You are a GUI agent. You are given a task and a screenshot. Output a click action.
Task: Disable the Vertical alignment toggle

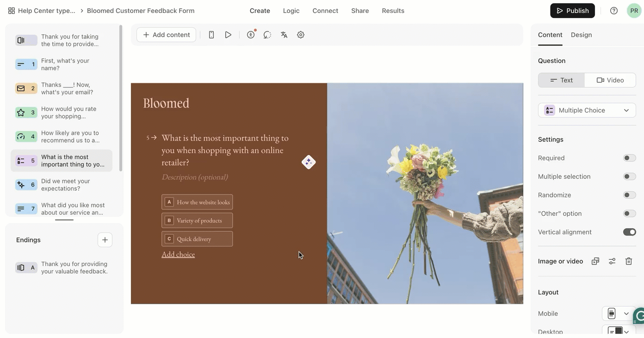[x=629, y=232]
